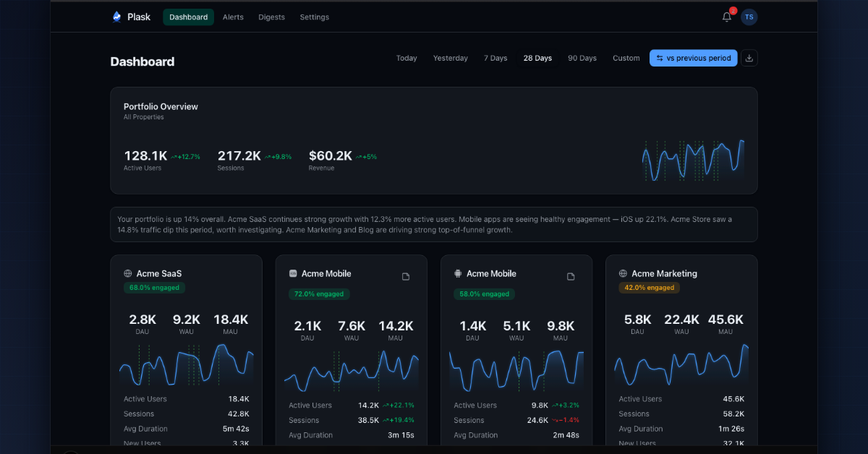This screenshot has width=868, height=454.
Task: Select the 90 Days time period
Action: (582, 58)
